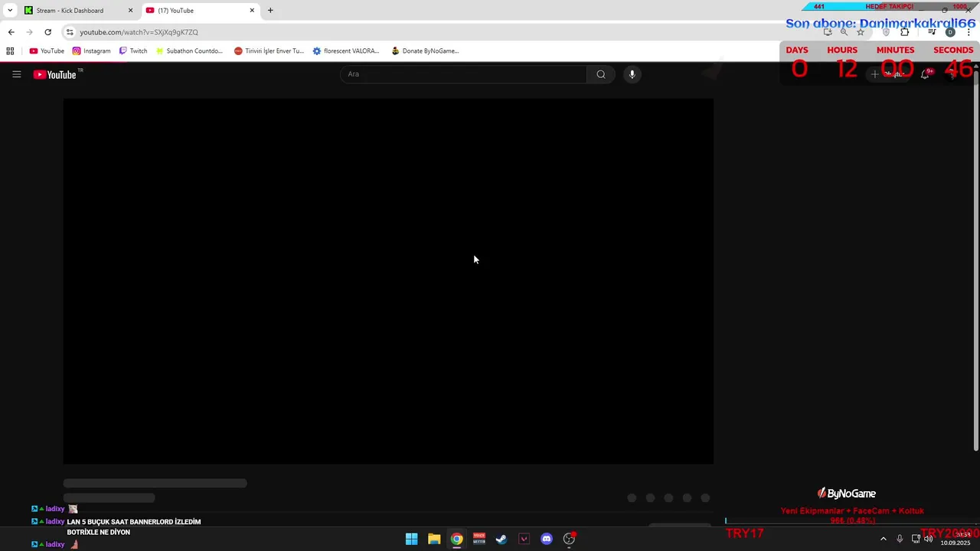The width and height of the screenshot is (980, 551).
Task: Show hidden system tray icons chevron
Action: tap(883, 539)
